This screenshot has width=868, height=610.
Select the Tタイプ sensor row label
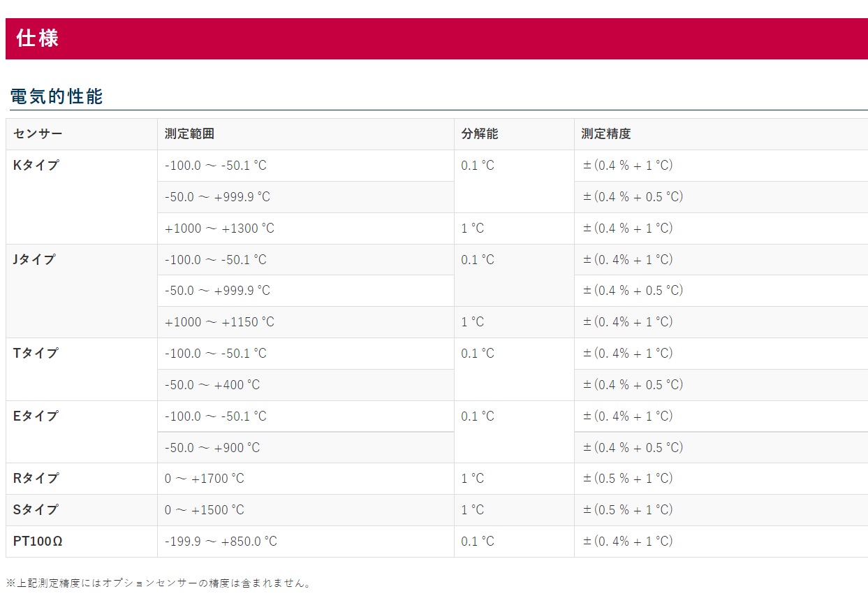(36, 353)
